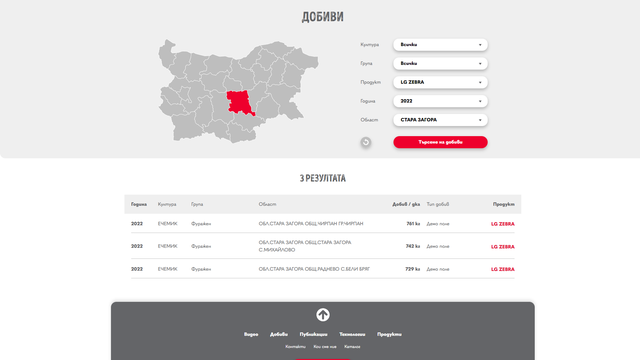The width and height of the screenshot is (640, 360).
Task: Click the scroll-to-top arrow icon in footer
Action: coord(322,315)
